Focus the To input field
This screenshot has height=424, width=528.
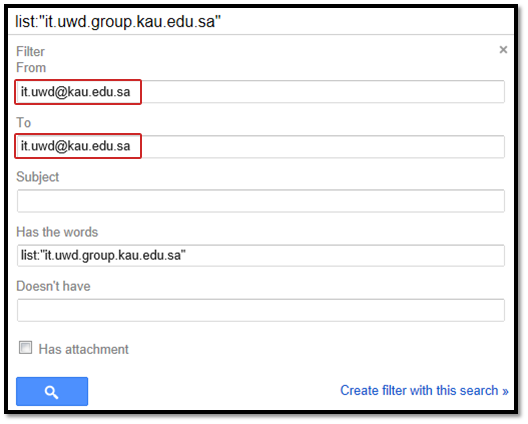pos(261,146)
